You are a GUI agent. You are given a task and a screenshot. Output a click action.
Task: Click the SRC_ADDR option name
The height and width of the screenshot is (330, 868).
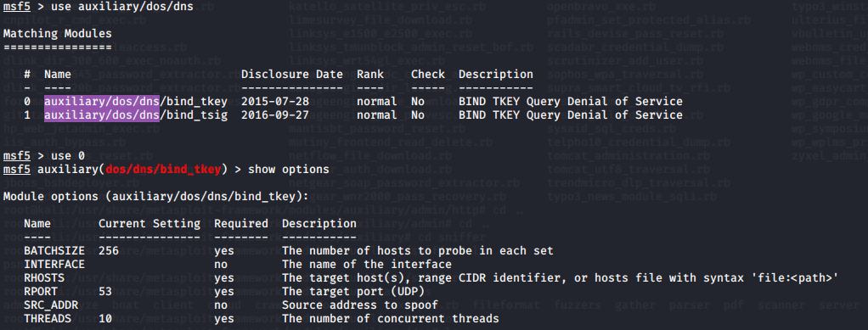pyautogui.click(x=51, y=305)
